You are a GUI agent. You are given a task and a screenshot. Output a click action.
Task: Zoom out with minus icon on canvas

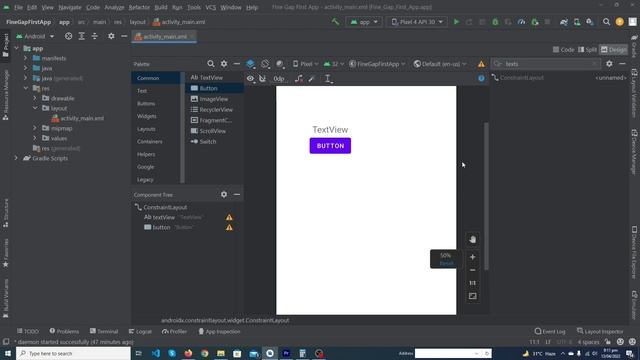473,270
